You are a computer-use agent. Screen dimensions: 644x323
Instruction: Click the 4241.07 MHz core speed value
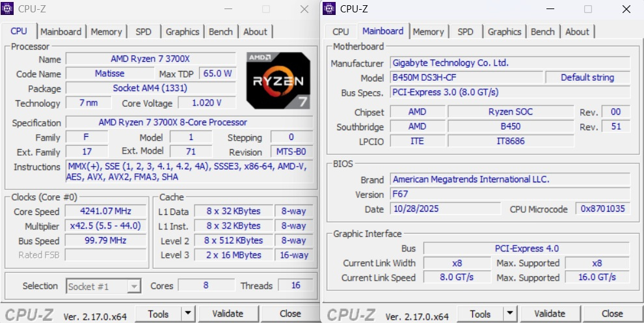[x=105, y=211]
